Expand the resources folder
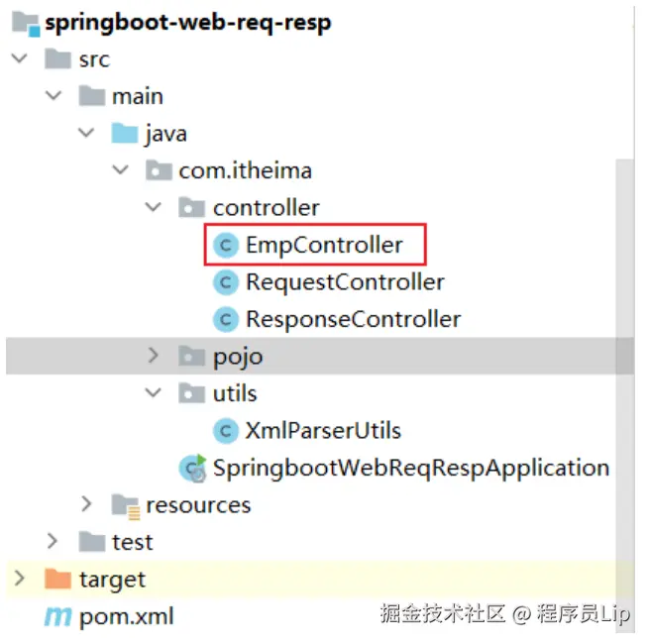 pos(87,505)
